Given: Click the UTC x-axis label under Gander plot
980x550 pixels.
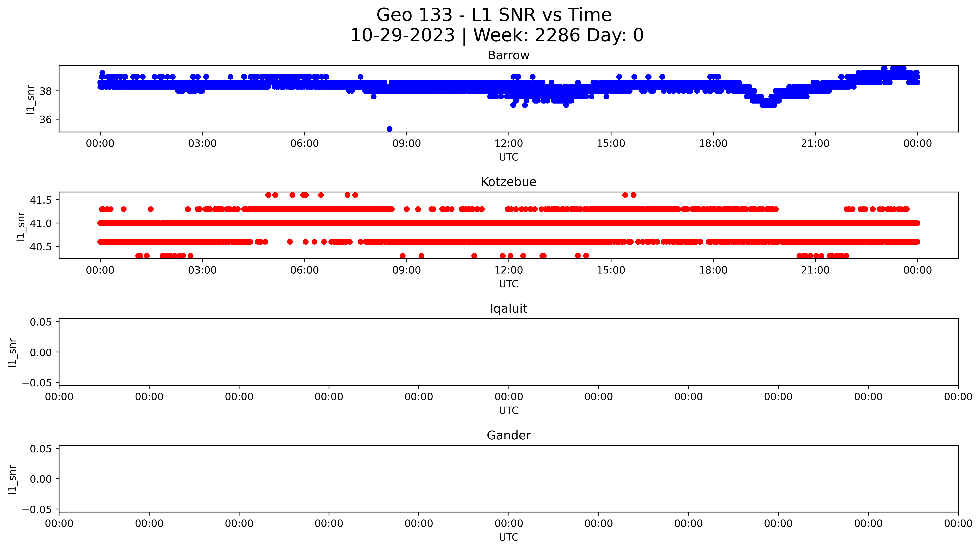Looking at the screenshot, I should pyautogui.click(x=509, y=537).
